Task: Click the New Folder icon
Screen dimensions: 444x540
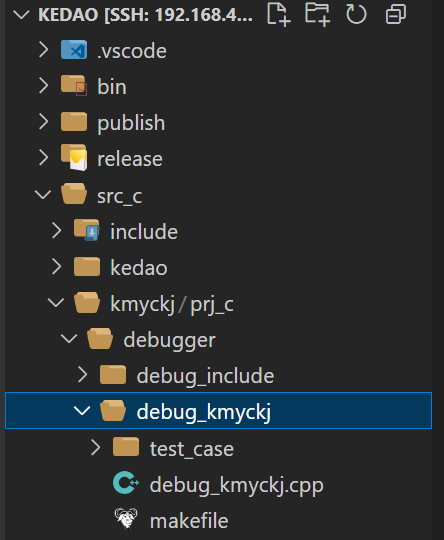Action: 318,14
